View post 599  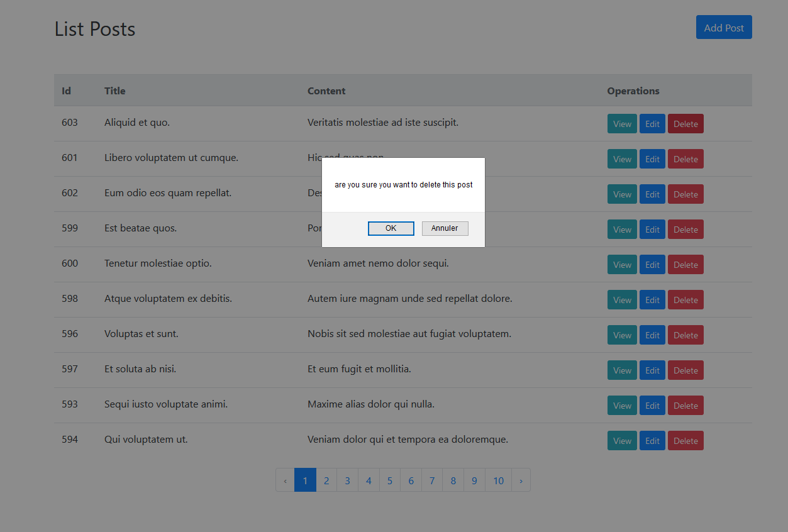pos(622,230)
